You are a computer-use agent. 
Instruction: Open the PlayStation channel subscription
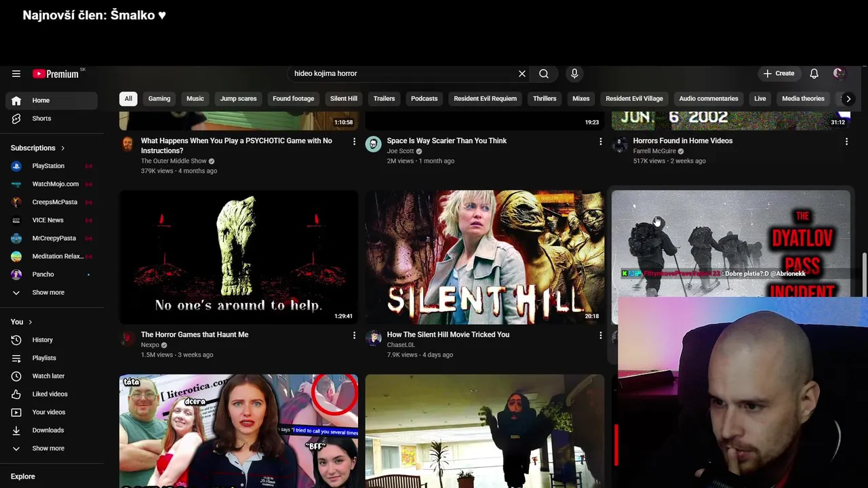pos(52,166)
